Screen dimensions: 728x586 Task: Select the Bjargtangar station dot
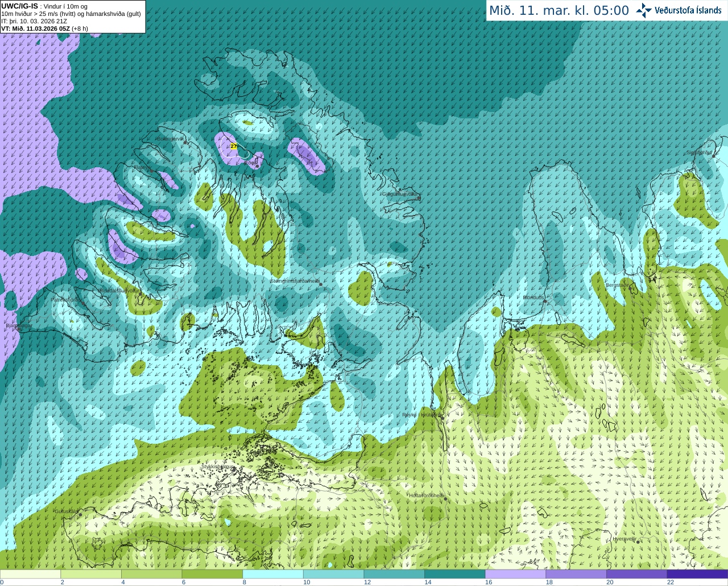(x=19, y=328)
